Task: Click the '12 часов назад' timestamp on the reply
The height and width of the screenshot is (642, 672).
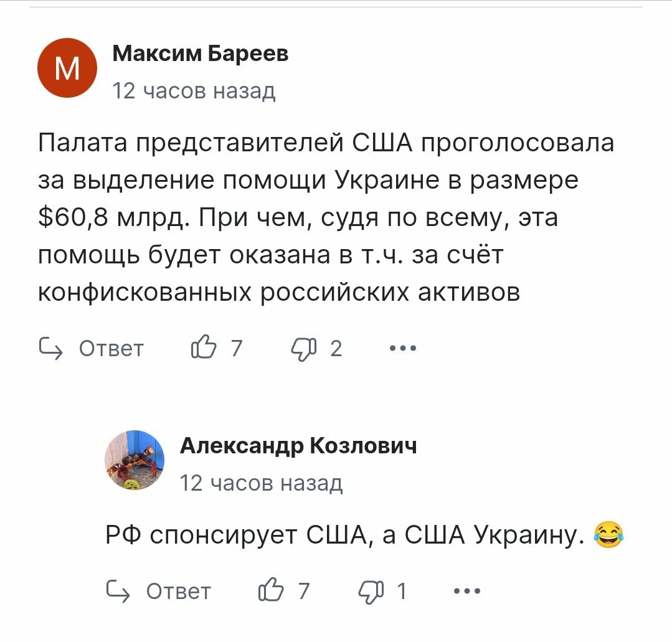Action: 261,483
